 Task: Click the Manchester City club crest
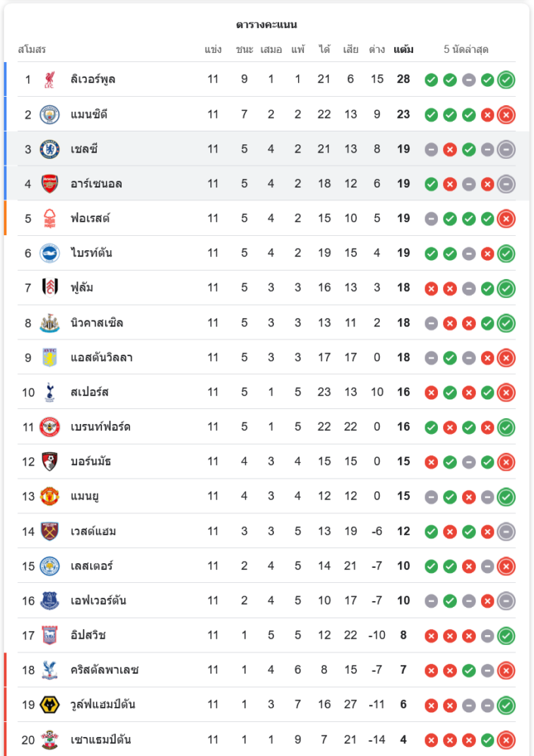[x=49, y=114]
